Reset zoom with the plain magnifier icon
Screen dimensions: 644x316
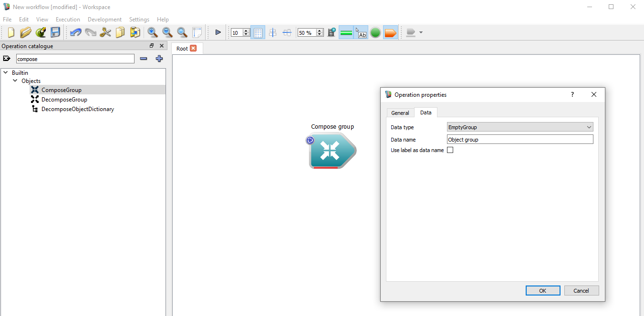point(182,32)
